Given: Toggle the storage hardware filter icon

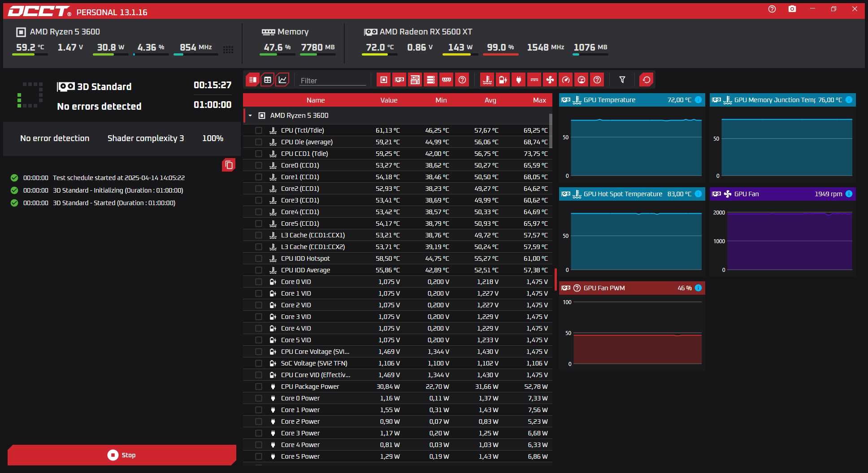Looking at the screenshot, I should coord(431,80).
